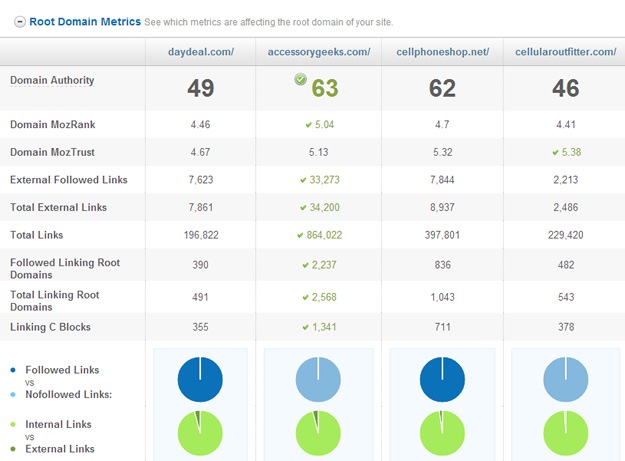Screen dimensions: 625x461
Task: Click daydeal.com internal vs external pie chart
Action: click(x=200, y=433)
